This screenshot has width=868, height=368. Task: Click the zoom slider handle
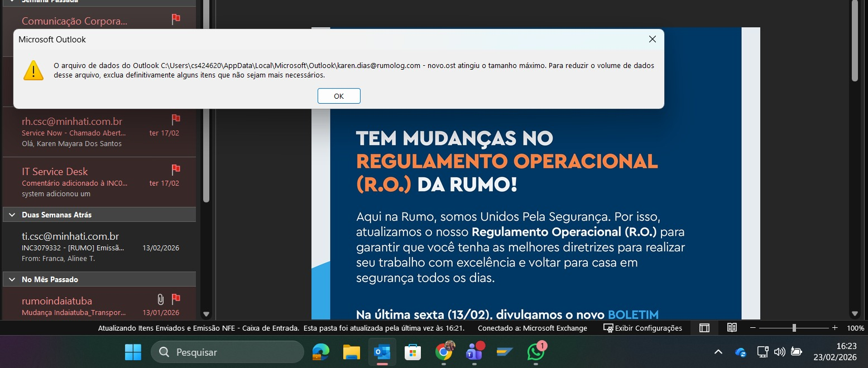[794, 328]
